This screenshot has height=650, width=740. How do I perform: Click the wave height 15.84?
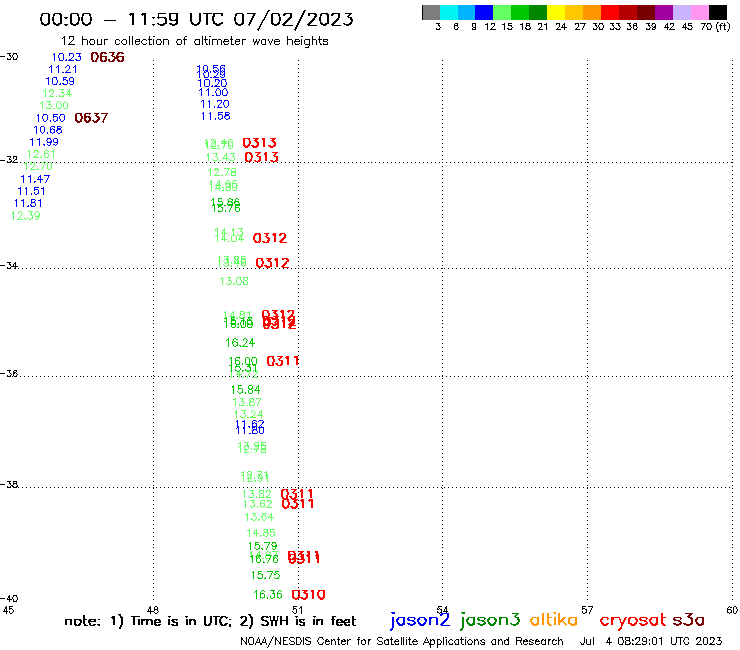point(245,390)
